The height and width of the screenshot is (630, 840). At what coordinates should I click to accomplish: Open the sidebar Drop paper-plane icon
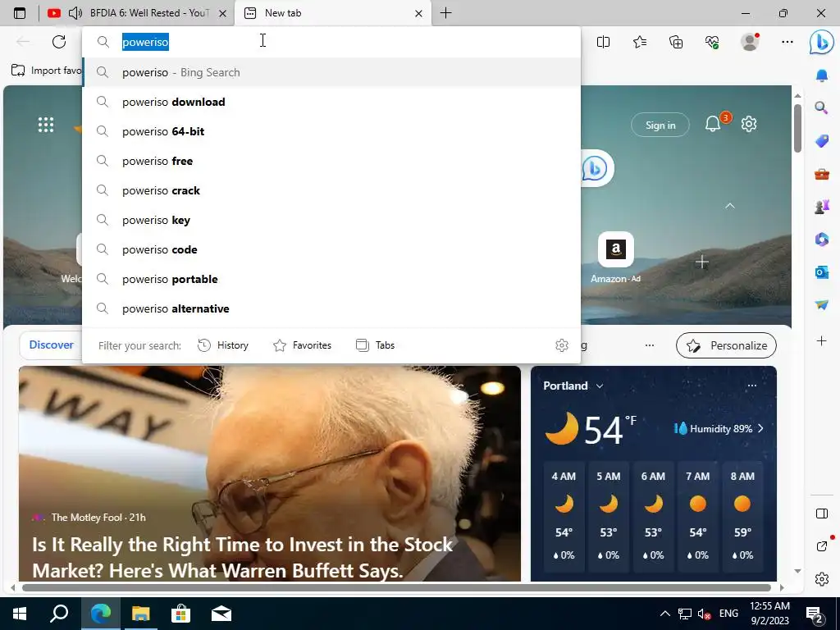coord(822,304)
